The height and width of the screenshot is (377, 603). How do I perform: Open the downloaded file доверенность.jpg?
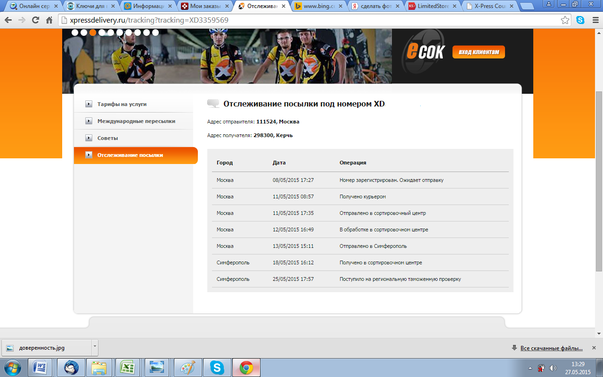click(47, 347)
